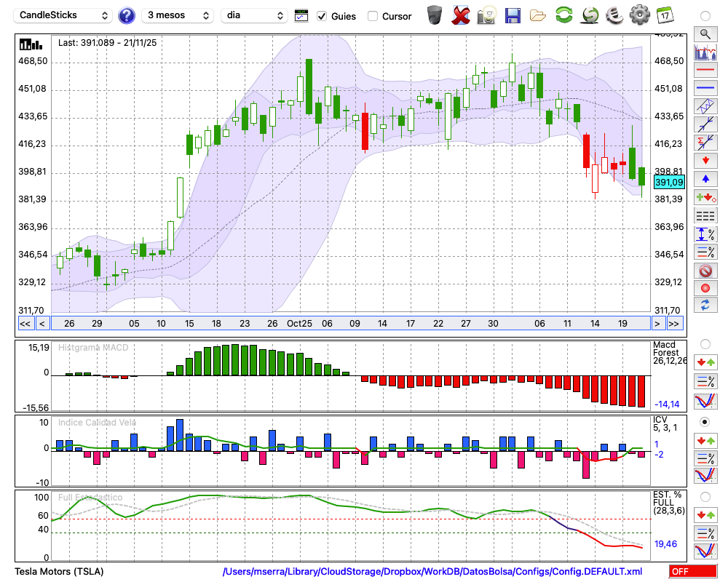Save with the blue floppy disk icon

(513, 15)
